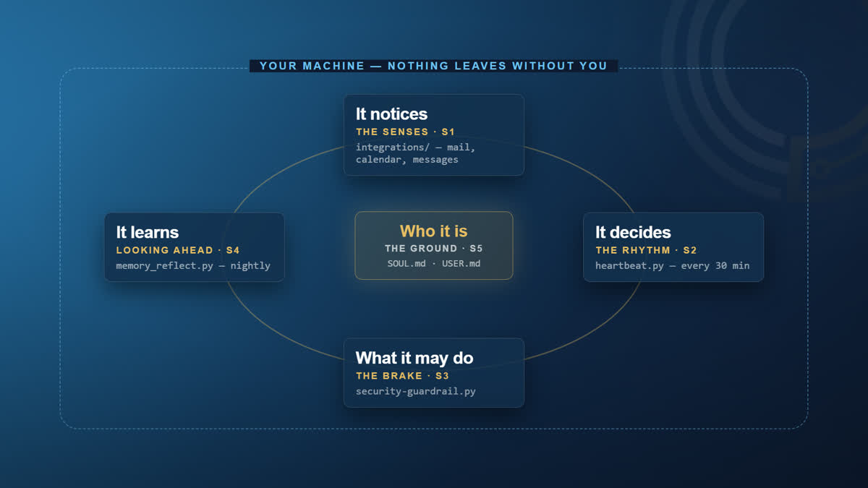This screenshot has width=868, height=488.
Task: Select 'THE GROUND · S5' label
Action: [x=434, y=249]
